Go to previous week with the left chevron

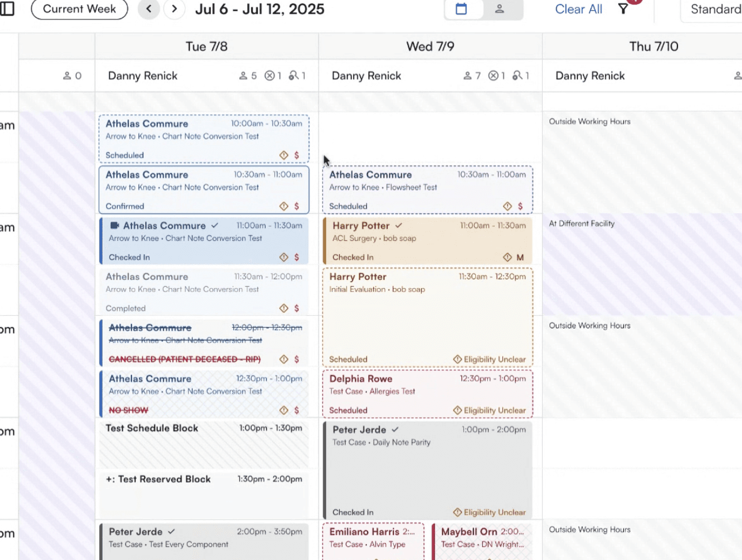[x=149, y=9]
